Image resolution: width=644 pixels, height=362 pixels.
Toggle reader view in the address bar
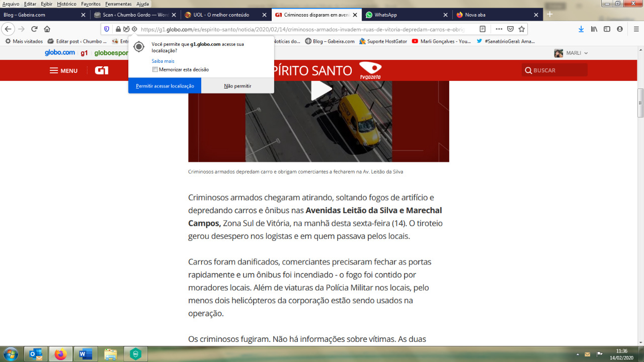pyautogui.click(x=482, y=29)
